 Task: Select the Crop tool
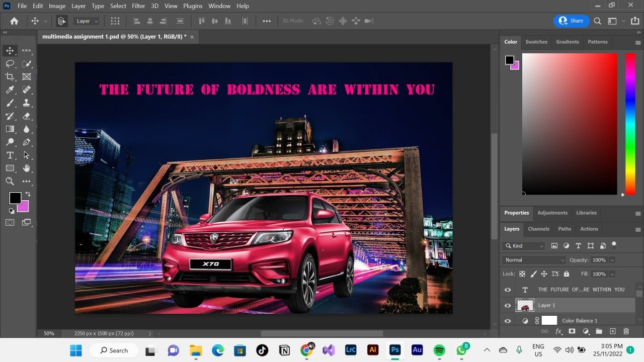click(x=10, y=77)
